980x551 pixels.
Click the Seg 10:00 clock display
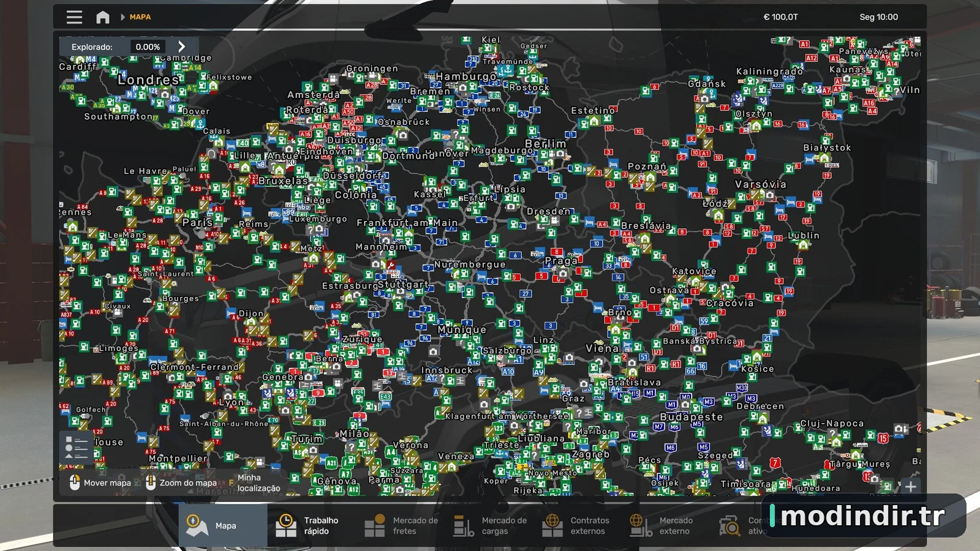[x=878, y=17]
